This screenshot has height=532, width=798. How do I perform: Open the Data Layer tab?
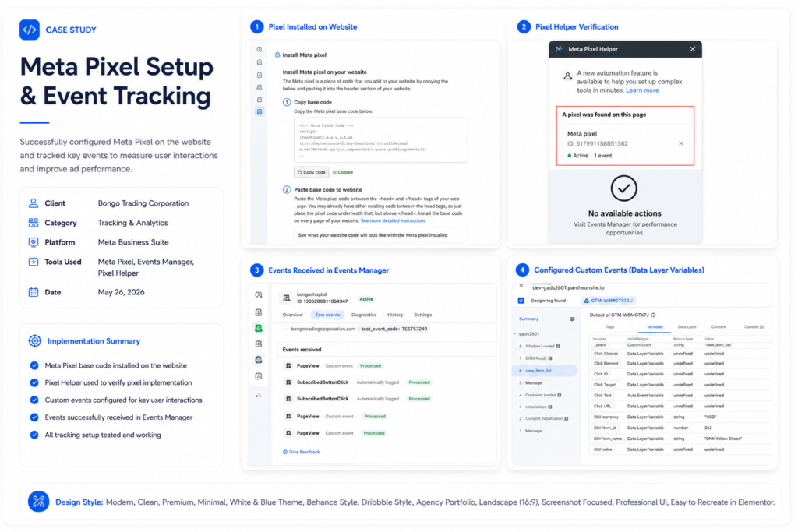[x=687, y=327]
